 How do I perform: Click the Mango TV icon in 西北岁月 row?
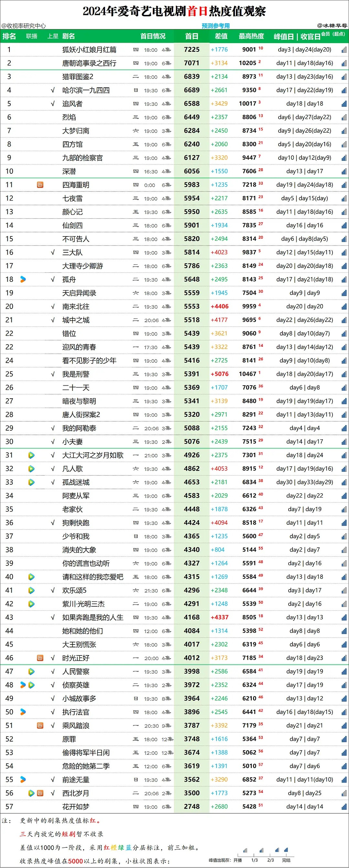pos(40,793)
